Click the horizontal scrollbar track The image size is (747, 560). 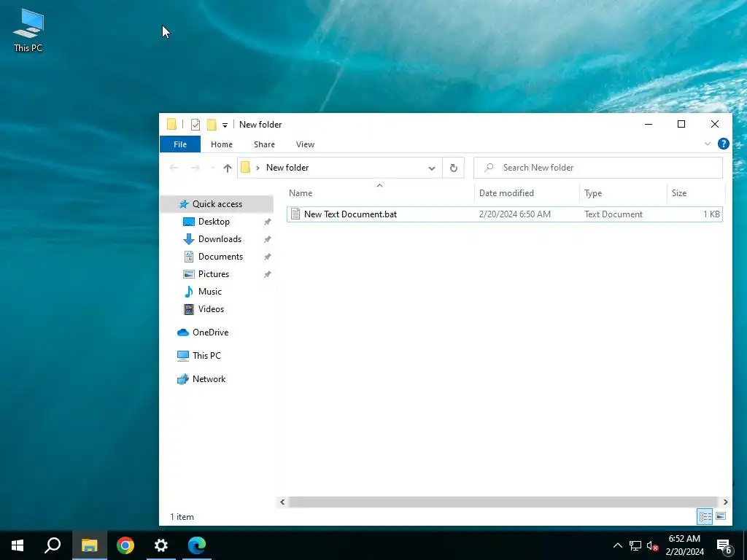tap(503, 502)
